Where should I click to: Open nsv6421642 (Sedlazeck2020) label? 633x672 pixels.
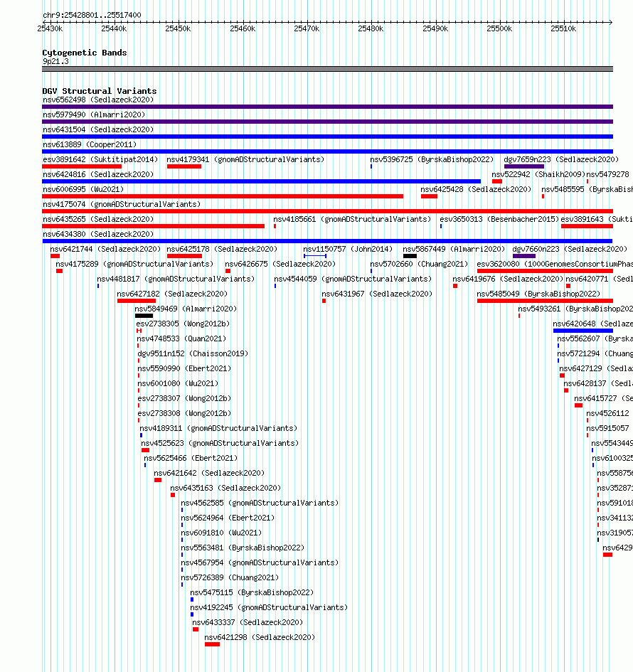click(x=209, y=473)
